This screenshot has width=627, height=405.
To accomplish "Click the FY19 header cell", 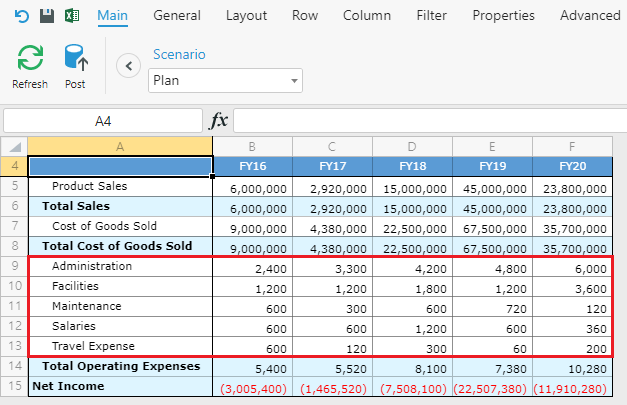I will pos(492,166).
